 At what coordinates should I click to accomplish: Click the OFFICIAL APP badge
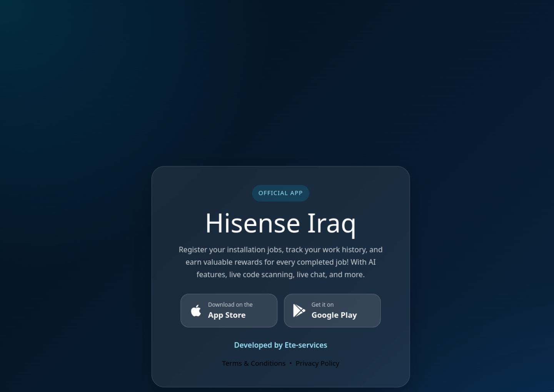pyautogui.click(x=280, y=193)
